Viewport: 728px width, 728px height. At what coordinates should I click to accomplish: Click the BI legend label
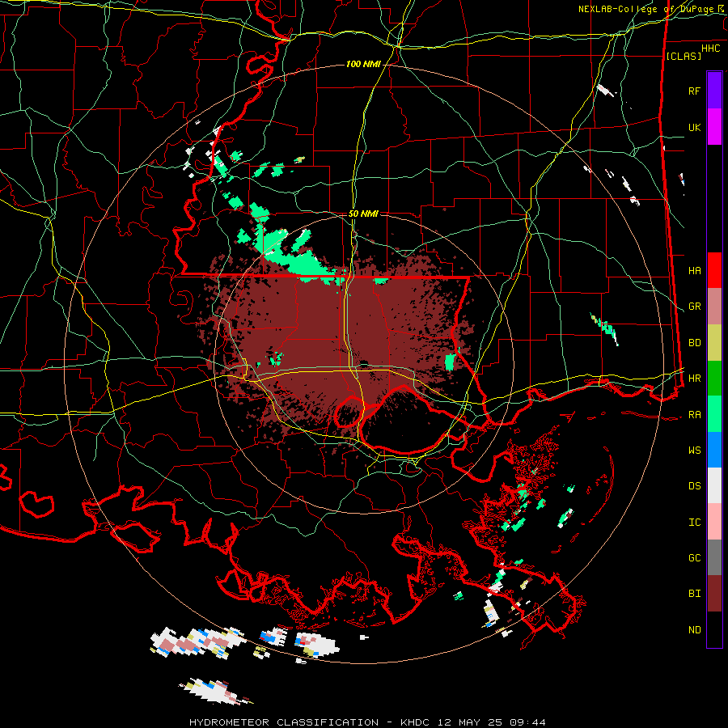click(x=694, y=594)
